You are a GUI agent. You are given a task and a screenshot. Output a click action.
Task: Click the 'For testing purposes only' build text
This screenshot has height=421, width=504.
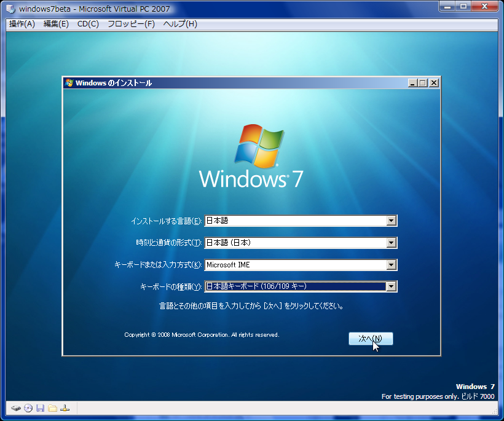pyautogui.click(x=438, y=396)
